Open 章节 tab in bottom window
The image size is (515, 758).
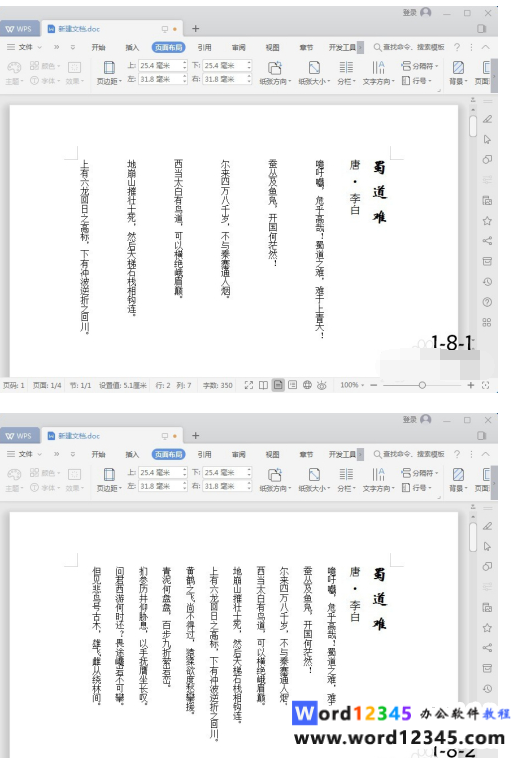tap(306, 454)
